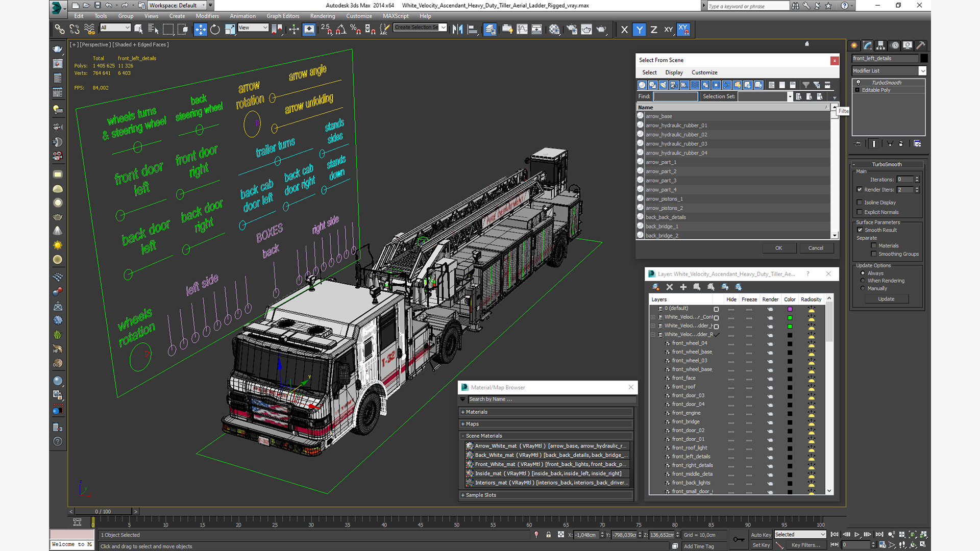Expand the Sample Slots rollout
This screenshot has width=980, height=551.
pyautogui.click(x=480, y=495)
